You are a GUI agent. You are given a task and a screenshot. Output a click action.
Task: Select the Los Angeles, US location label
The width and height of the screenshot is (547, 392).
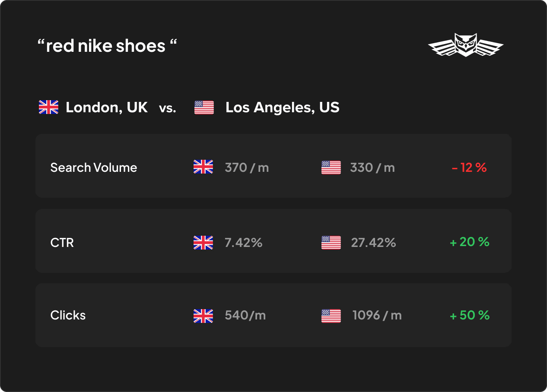283,107
